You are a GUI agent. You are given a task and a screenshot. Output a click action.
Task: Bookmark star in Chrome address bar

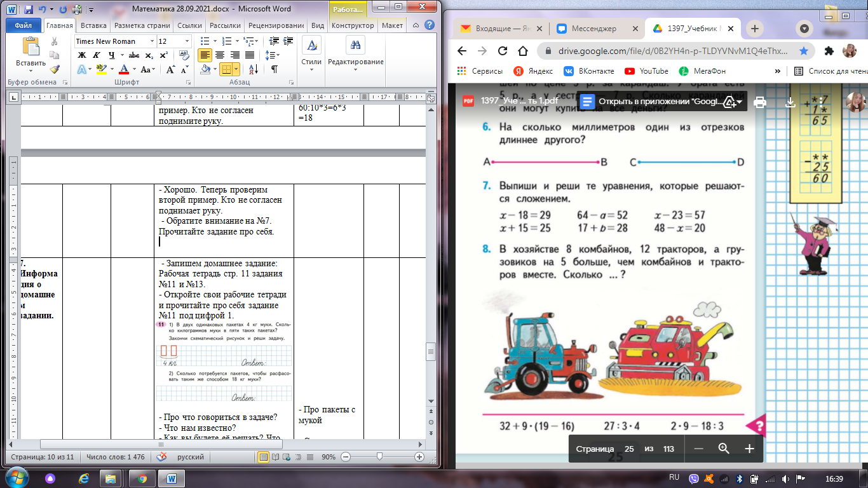point(804,51)
